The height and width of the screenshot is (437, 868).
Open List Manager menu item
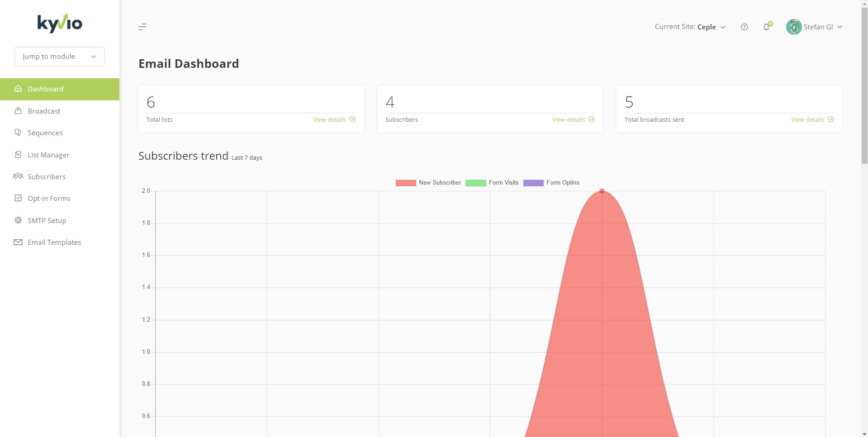pos(48,155)
